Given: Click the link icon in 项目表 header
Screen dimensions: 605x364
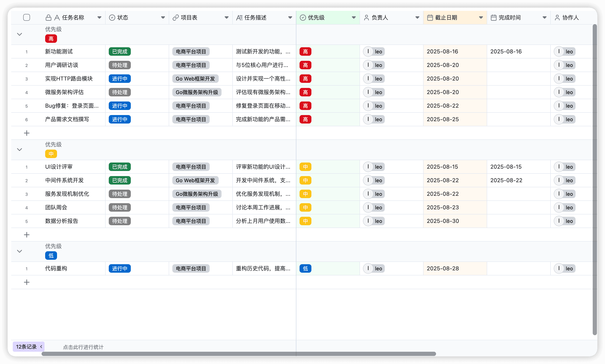Looking at the screenshot, I should point(175,17).
